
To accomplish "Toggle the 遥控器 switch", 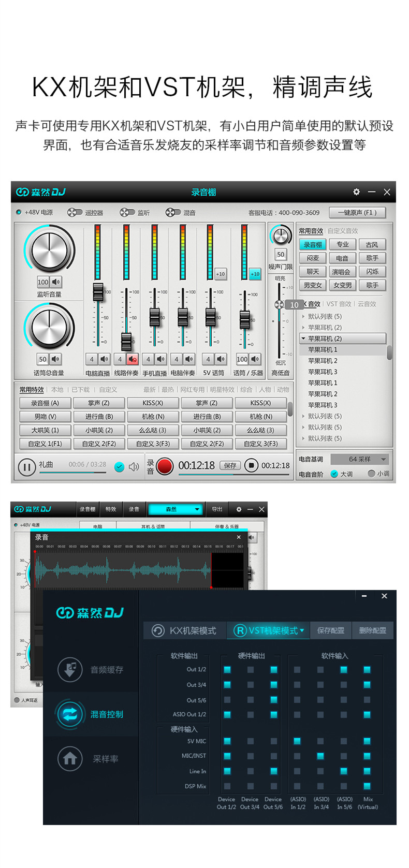I will click(x=75, y=212).
